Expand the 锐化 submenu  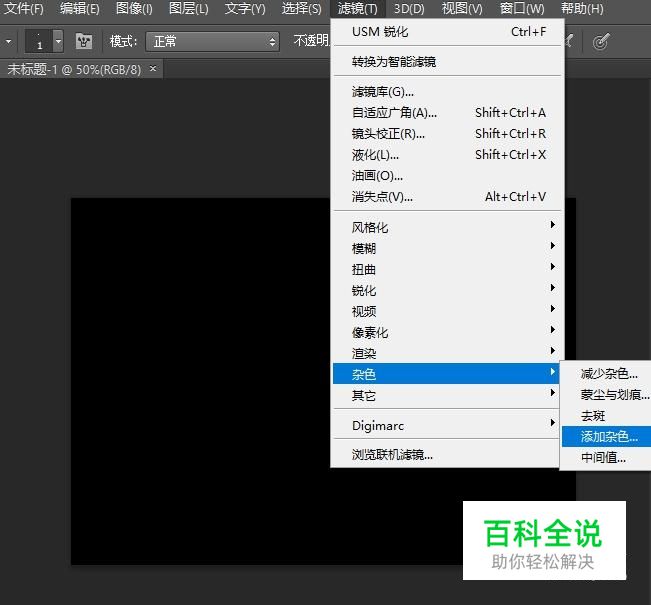tap(448, 290)
